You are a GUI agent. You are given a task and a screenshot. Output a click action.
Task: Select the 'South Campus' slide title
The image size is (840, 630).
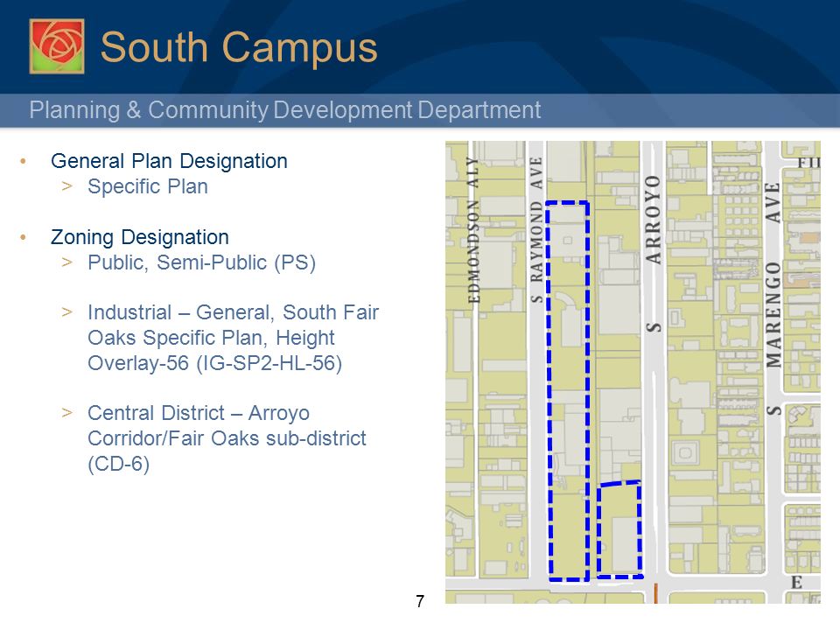239,47
